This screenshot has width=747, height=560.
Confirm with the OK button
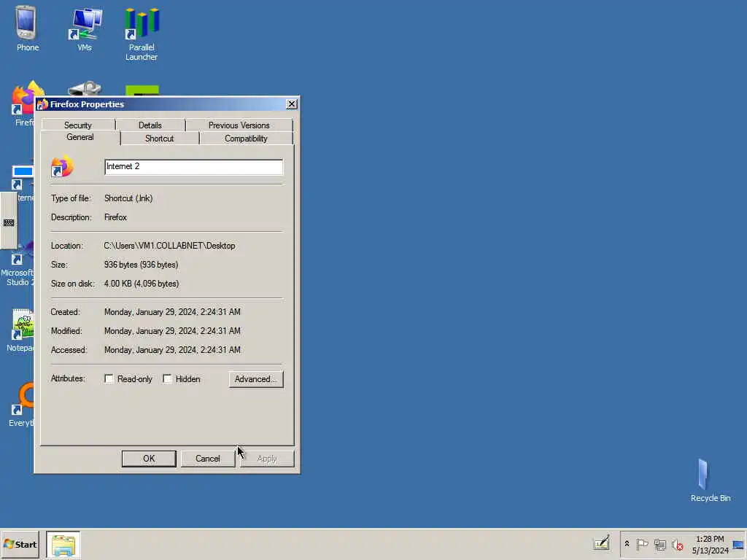(x=149, y=459)
